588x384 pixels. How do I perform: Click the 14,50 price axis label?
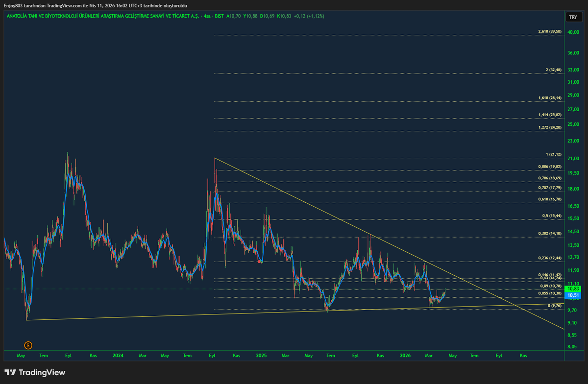[573, 232]
